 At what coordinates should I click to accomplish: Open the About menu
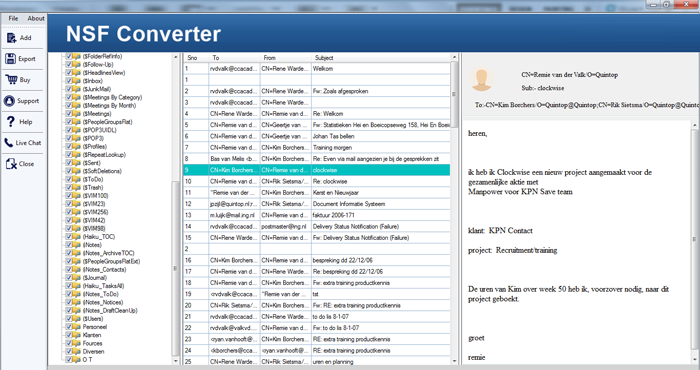[36, 18]
